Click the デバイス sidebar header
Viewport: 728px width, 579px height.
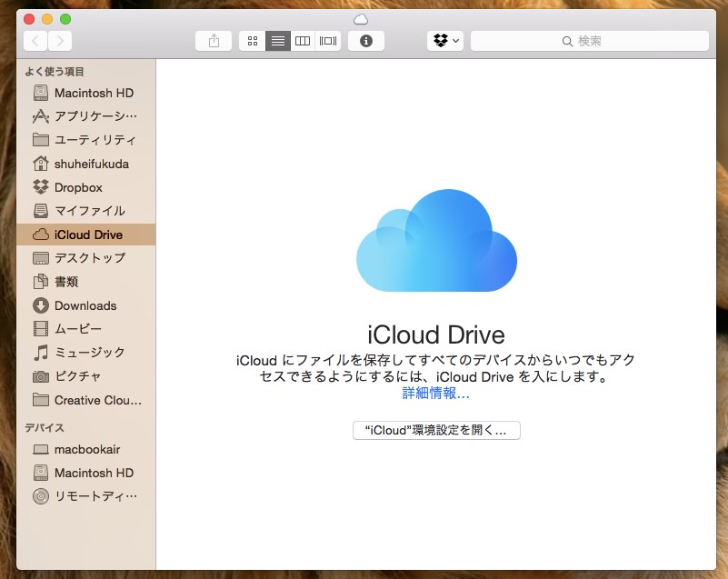[45, 427]
